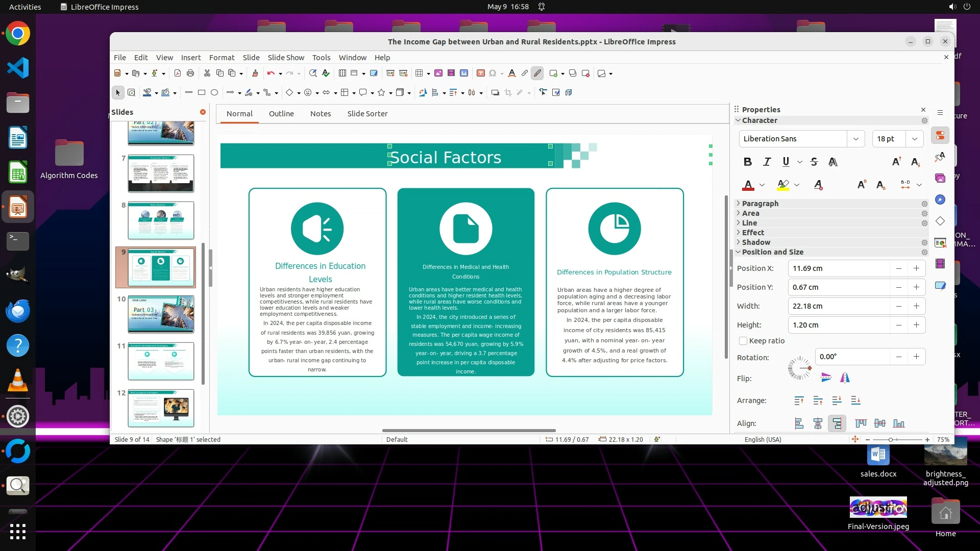
Task: Toggle Bold in the Character panel
Action: coord(748,162)
